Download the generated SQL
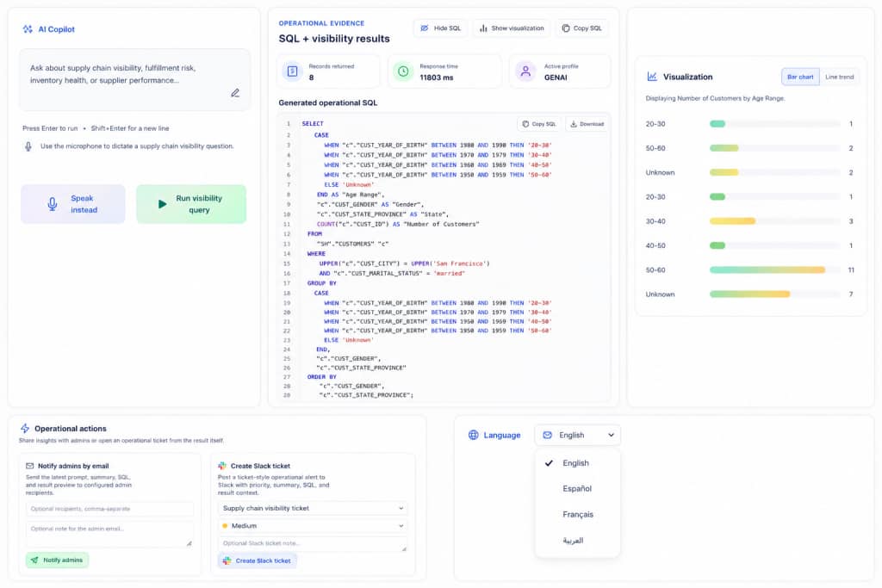 click(x=587, y=124)
